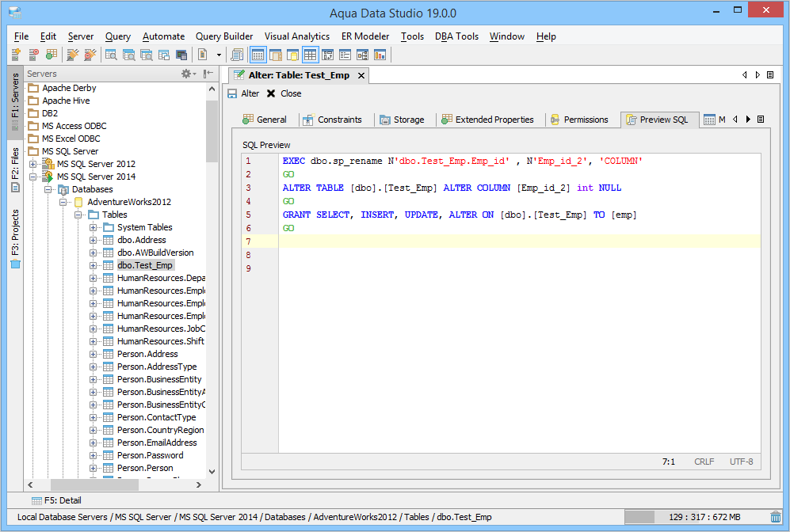This screenshot has height=532, width=790.
Task: Open dropdown arrow next to new document icon
Action: pos(219,55)
